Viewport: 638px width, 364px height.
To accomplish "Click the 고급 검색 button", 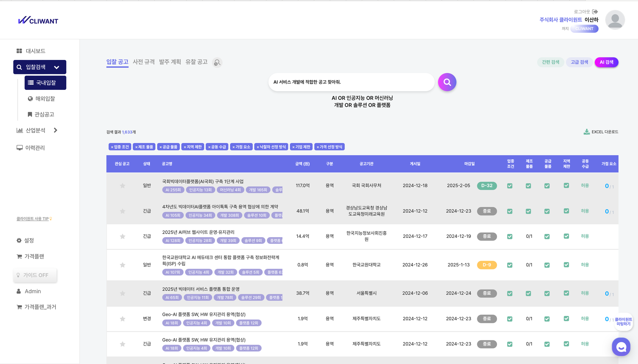I will [x=579, y=62].
